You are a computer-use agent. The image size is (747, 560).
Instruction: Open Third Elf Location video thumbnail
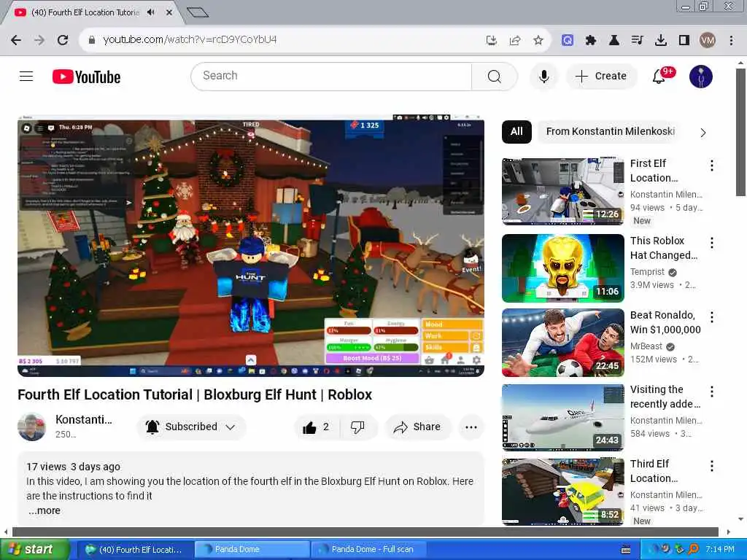[562, 492]
